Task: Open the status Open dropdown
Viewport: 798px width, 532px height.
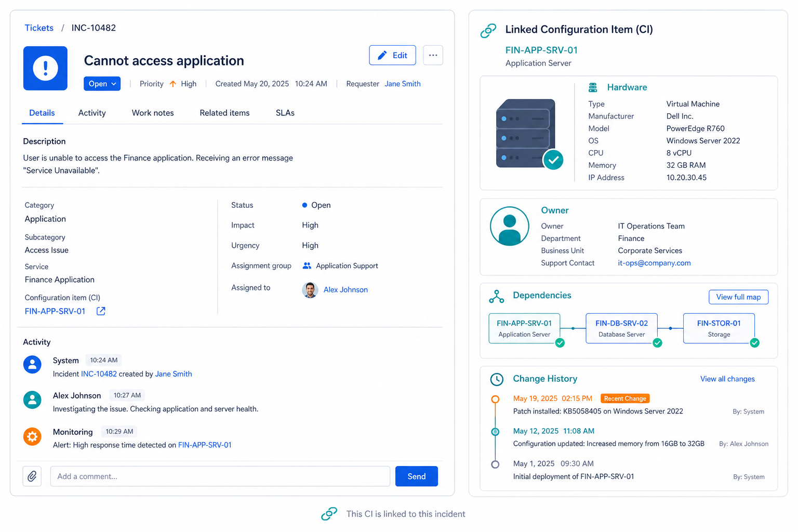Action: point(102,84)
